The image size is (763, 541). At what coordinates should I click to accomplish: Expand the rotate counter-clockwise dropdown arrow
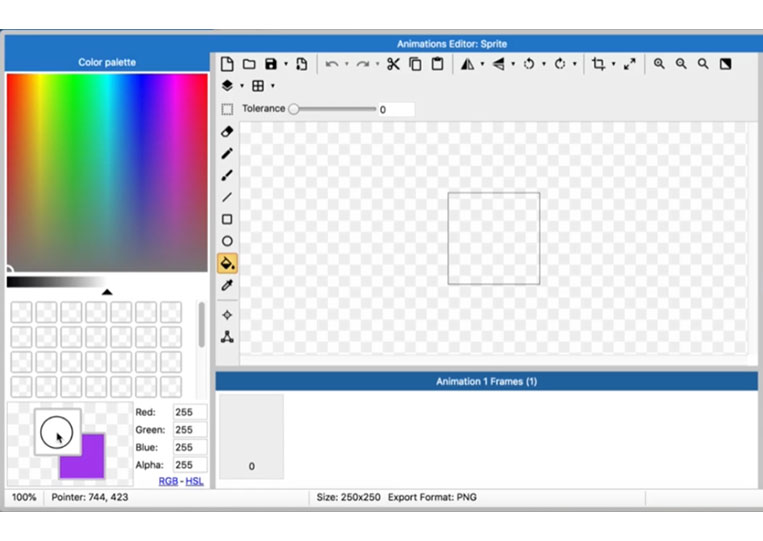tap(544, 64)
